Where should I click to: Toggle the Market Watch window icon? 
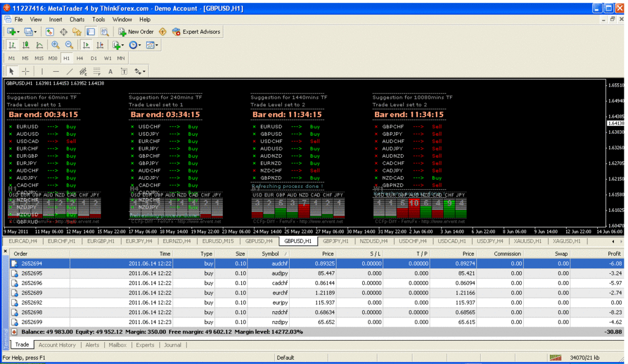[x=50, y=32]
